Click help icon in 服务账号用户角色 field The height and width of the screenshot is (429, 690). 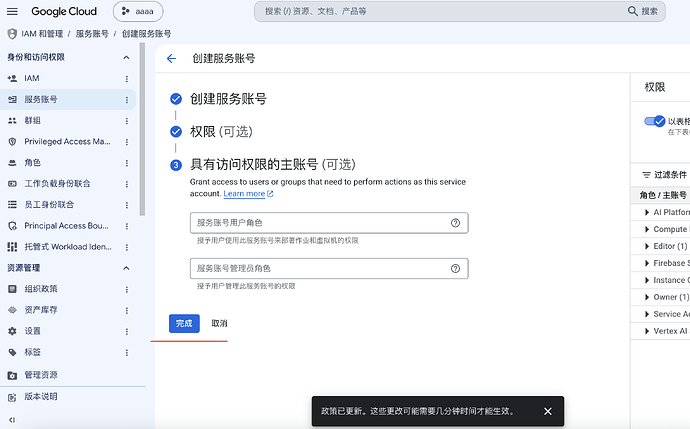point(455,223)
